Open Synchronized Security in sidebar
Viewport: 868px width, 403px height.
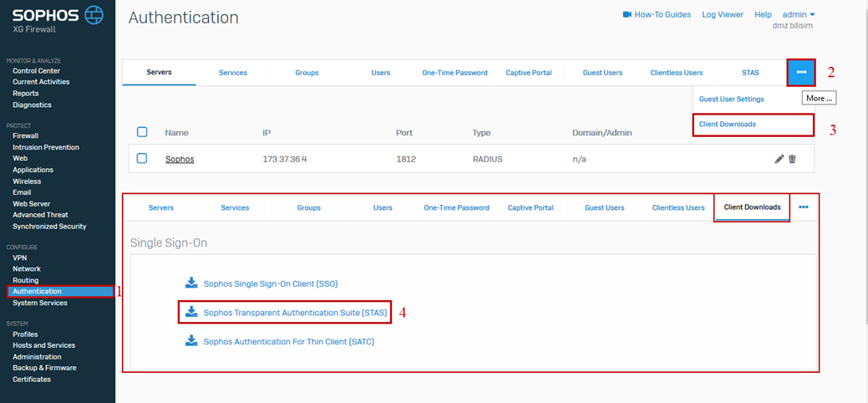tap(49, 227)
